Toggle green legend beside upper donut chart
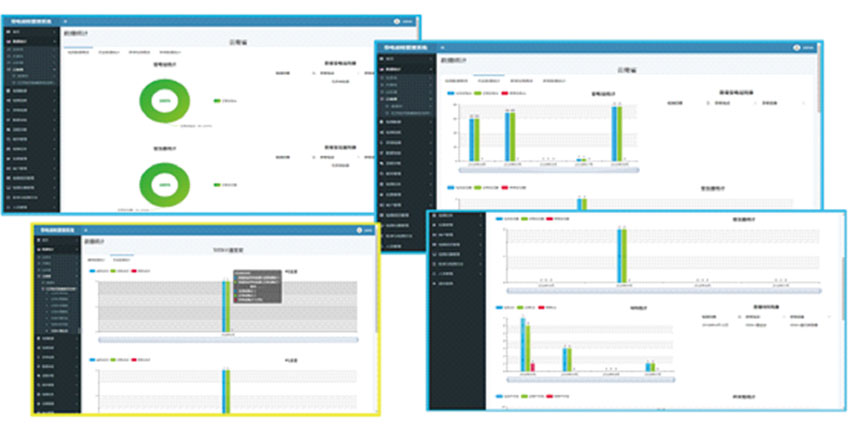This screenshot has width=848, height=432. (x=217, y=101)
